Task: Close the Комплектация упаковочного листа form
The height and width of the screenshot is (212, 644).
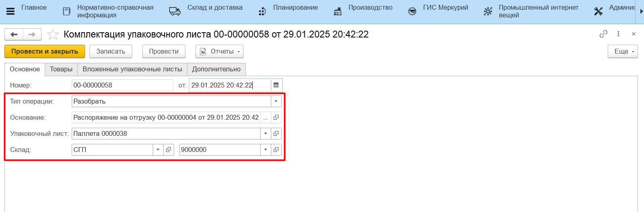Action: pos(634,34)
